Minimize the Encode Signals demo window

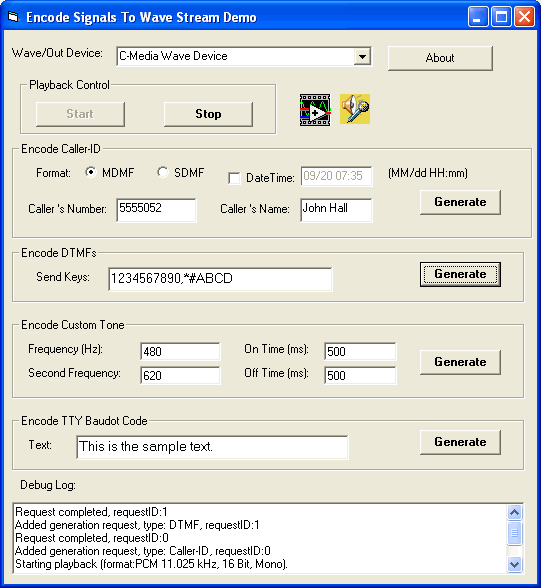(x=478, y=17)
